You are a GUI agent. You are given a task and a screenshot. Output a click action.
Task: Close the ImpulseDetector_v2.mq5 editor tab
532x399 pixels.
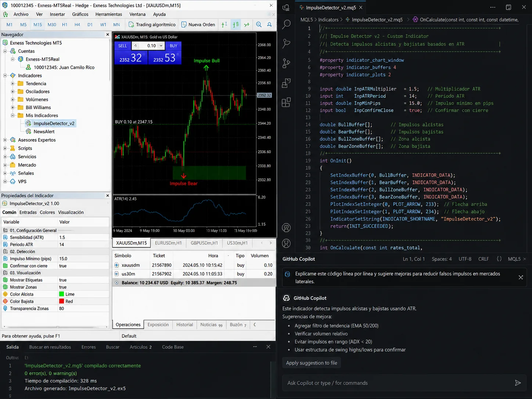(361, 7)
